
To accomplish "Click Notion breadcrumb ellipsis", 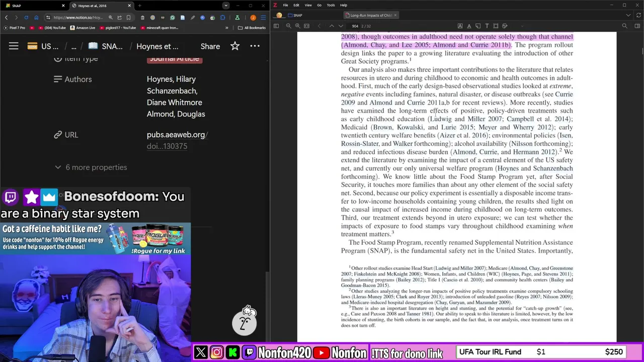I will click(x=73, y=46).
